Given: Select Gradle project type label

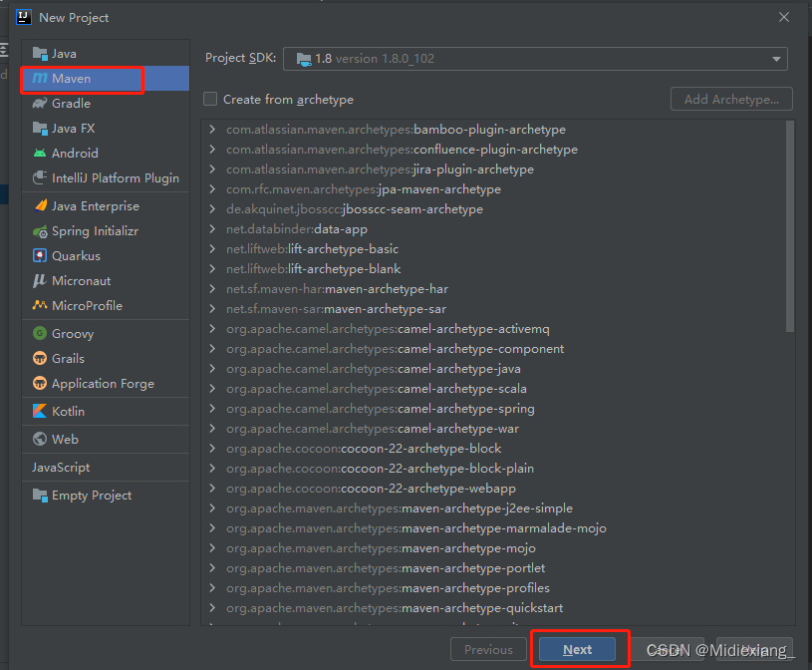Looking at the screenshot, I should (x=71, y=103).
